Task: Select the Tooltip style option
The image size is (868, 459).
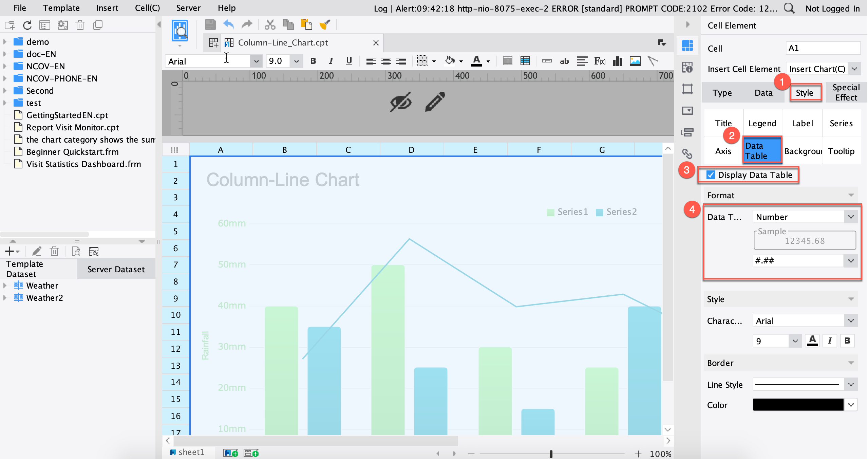Action: (841, 151)
